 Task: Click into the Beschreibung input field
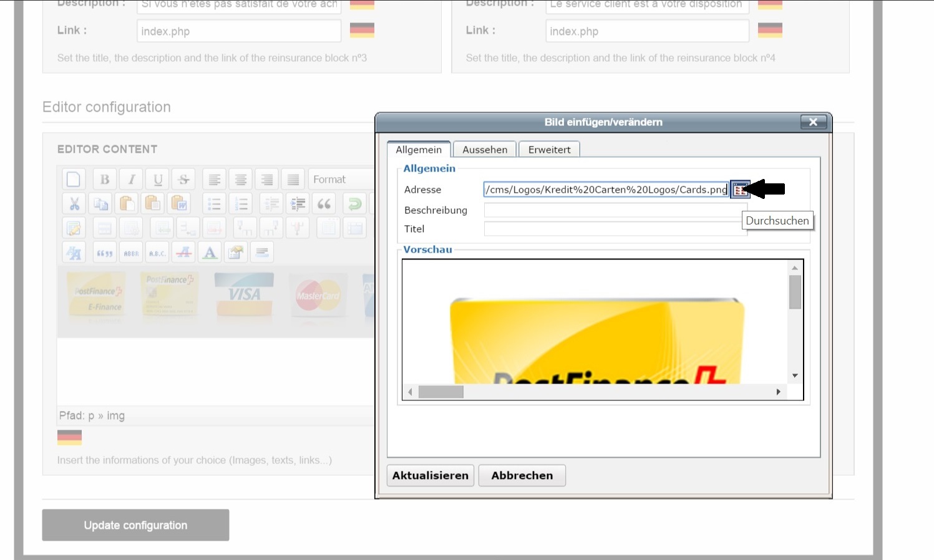615,210
